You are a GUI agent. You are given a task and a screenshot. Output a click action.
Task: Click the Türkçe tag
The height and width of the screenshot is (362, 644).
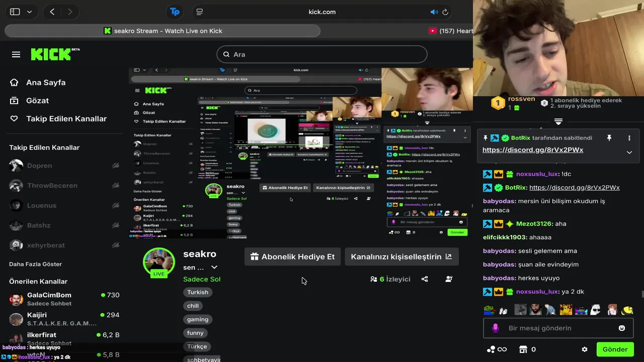click(x=197, y=346)
